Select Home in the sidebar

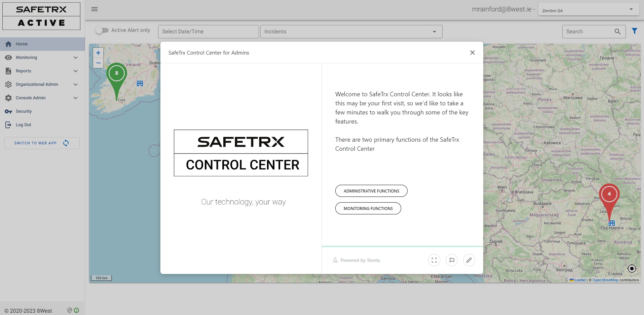point(42,44)
